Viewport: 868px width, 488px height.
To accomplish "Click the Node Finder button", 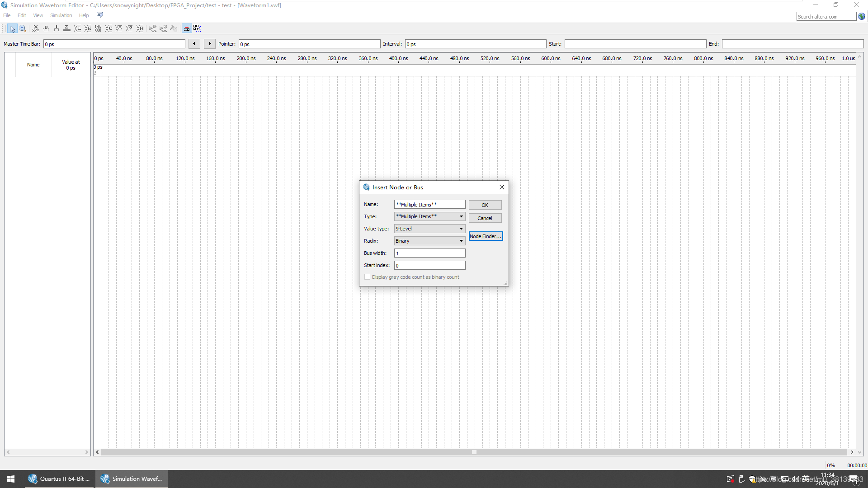I will point(486,236).
